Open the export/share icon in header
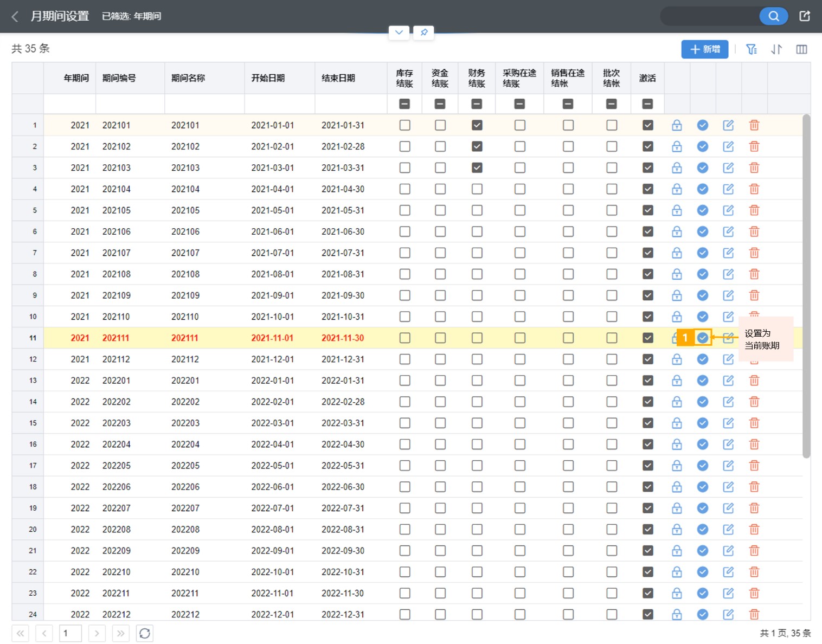The width and height of the screenshot is (822, 644). tap(805, 16)
